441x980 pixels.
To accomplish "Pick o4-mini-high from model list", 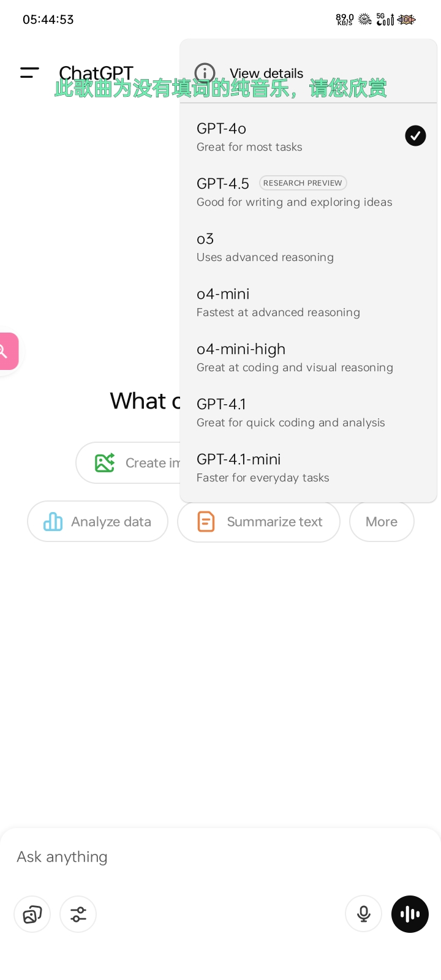I will 309,358.
